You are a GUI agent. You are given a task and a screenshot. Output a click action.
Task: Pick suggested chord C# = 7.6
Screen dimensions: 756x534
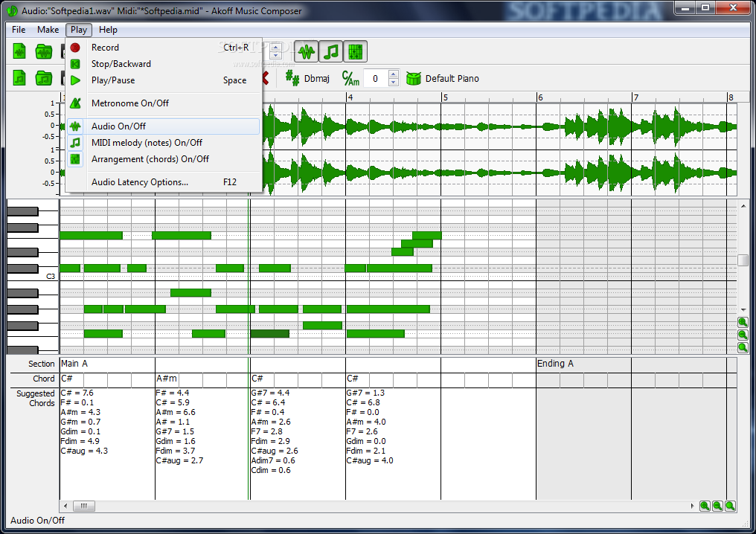click(x=77, y=393)
